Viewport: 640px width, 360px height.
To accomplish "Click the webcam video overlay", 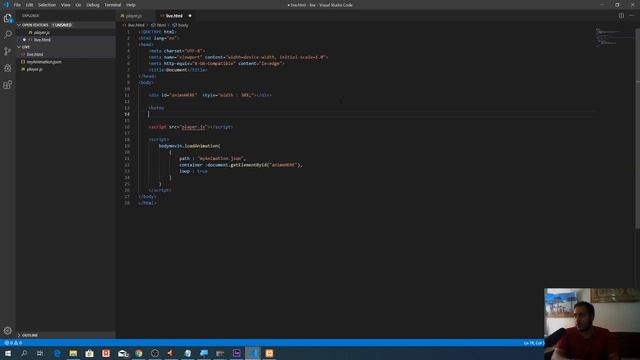I will (x=592, y=324).
